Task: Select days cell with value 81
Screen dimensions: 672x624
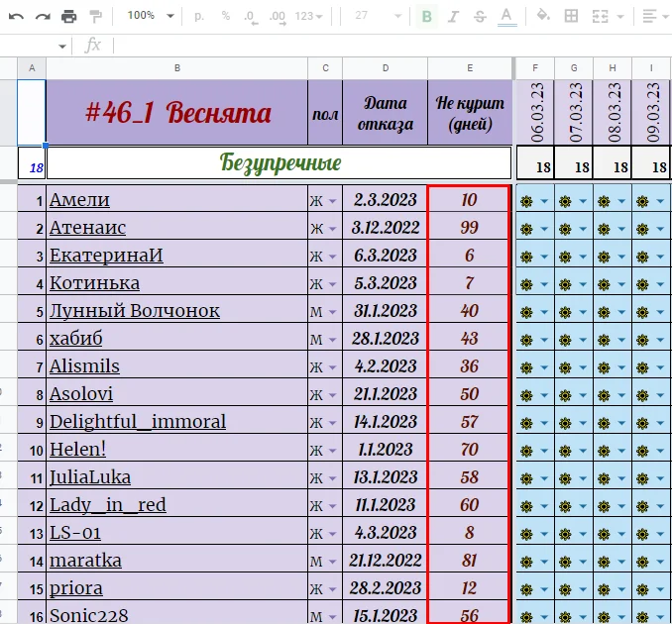Action: (x=469, y=561)
